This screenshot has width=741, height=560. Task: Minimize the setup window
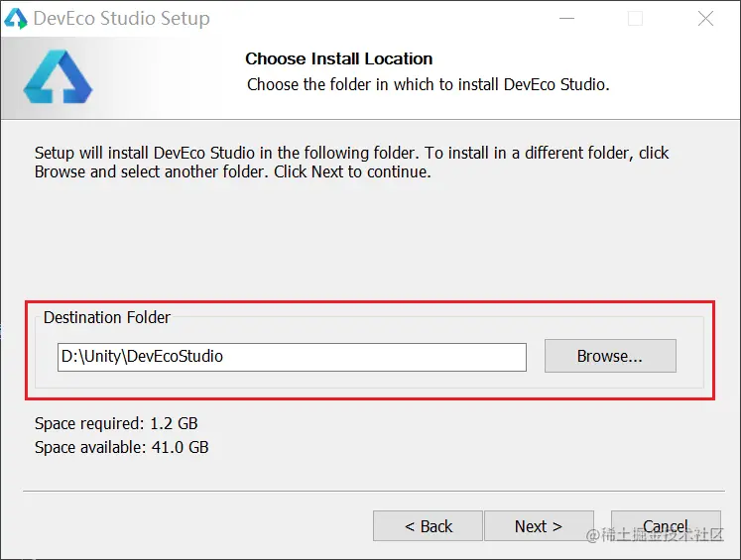(x=566, y=19)
